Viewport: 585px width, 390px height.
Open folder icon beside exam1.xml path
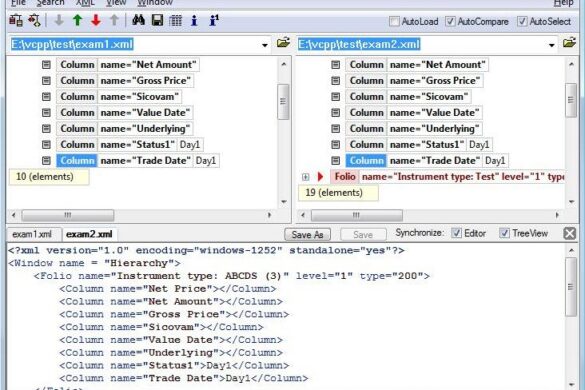[x=283, y=43]
